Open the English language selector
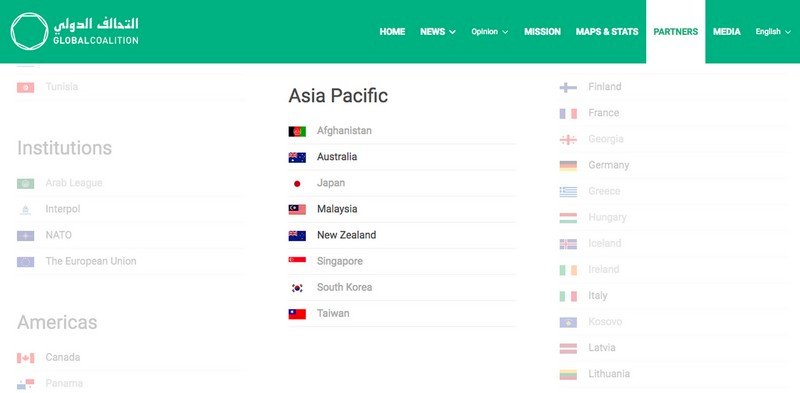The height and width of the screenshot is (393, 800). [x=773, y=32]
